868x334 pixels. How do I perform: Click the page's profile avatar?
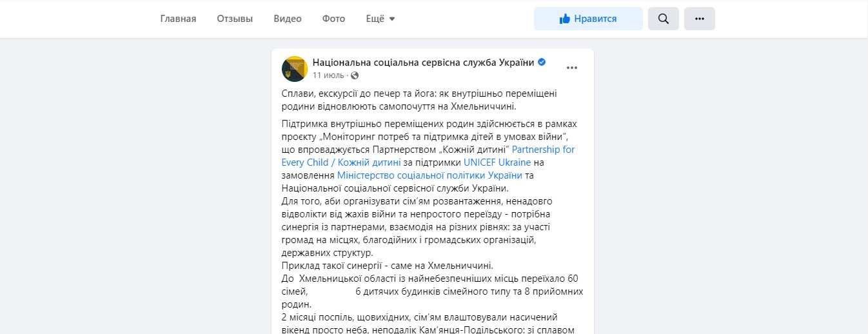pos(295,68)
